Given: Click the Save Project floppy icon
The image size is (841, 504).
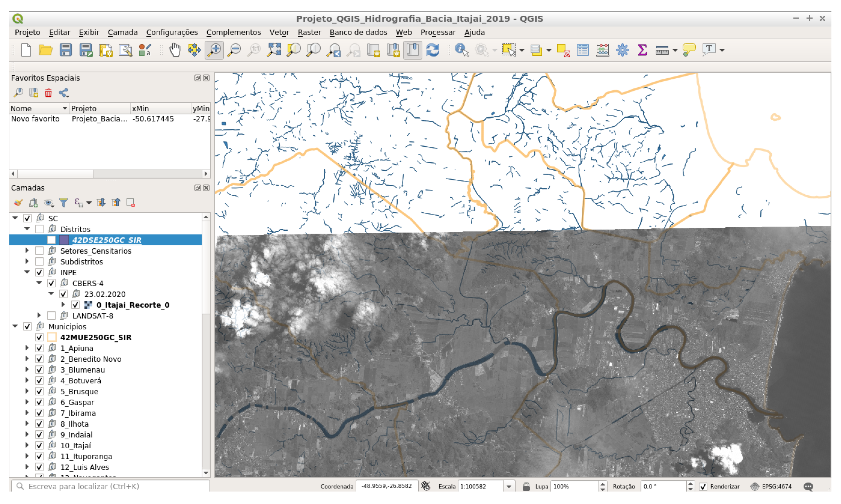Looking at the screenshot, I should 66,50.
